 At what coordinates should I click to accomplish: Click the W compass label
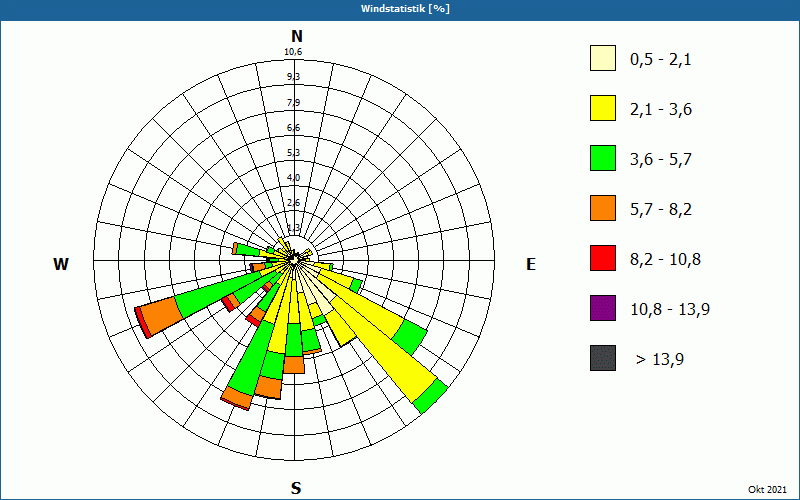click(61, 264)
